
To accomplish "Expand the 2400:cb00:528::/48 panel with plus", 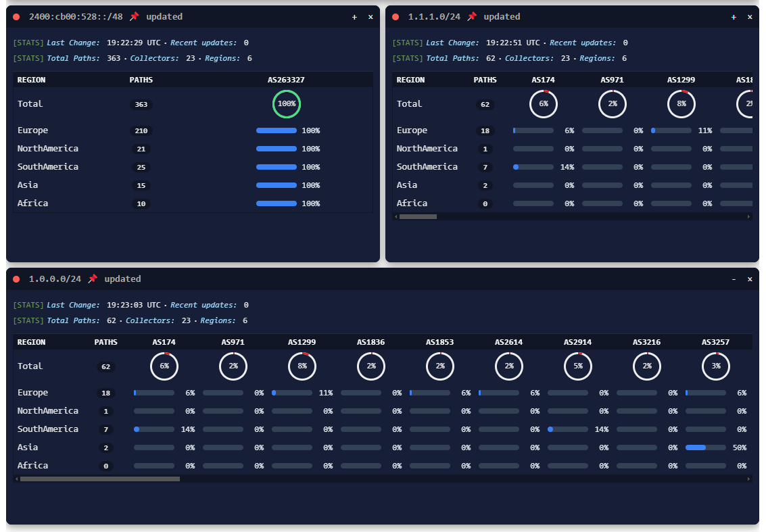I will pos(355,17).
